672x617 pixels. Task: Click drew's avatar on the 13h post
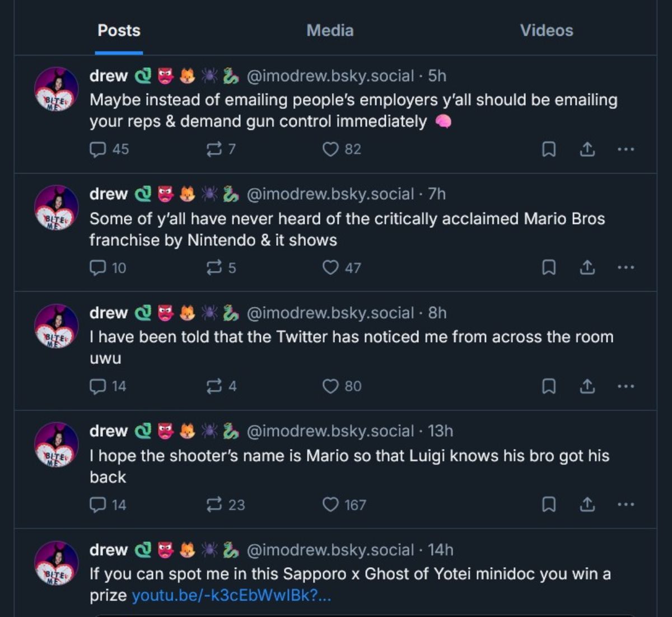tap(57, 443)
